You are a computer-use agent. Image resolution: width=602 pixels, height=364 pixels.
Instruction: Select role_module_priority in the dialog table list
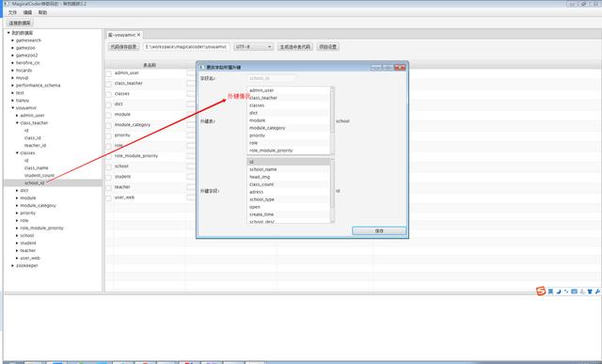click(x=289, y=150)
